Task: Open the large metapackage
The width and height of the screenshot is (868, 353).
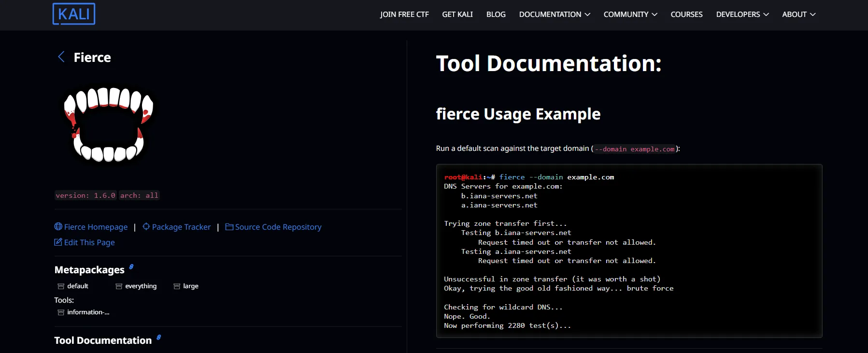Action: (190, 286)
